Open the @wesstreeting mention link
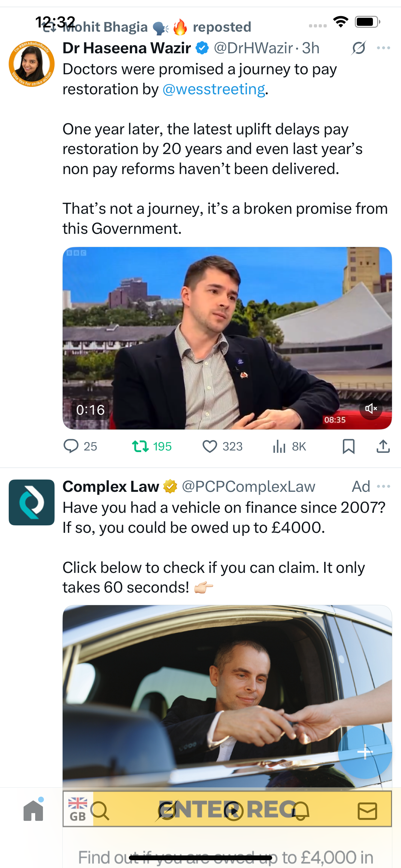 click(214, 89)
